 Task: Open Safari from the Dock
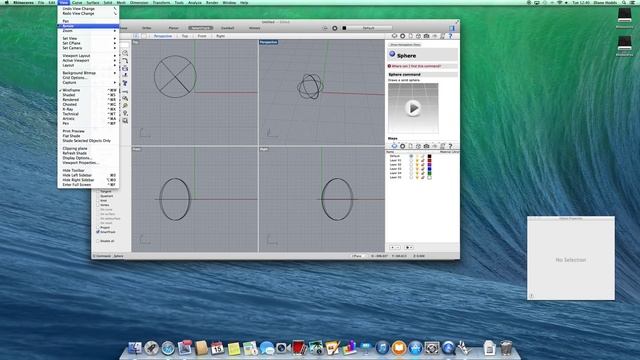[168, 348]
